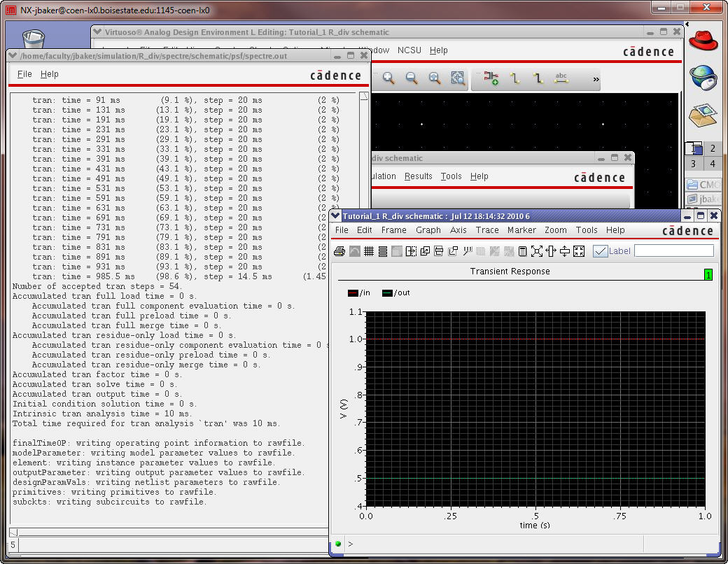
Task: Click the Label text input field
Action: (x=673, y=251)
